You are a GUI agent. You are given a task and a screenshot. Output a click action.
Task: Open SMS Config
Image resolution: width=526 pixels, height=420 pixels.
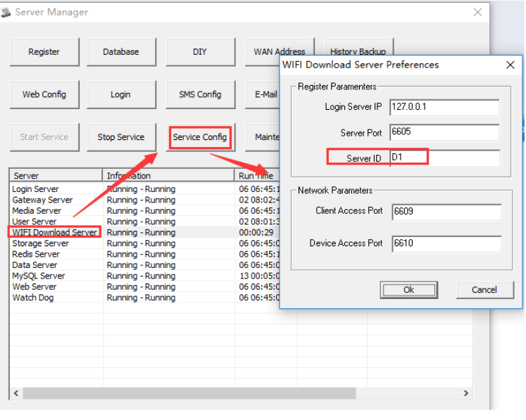point(200,94)
